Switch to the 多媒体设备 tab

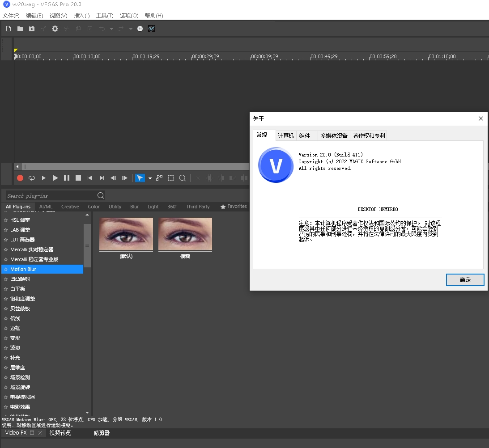coord(334,135)
